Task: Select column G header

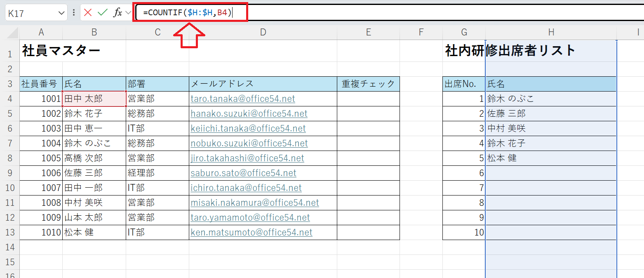Action: [464, 32]
